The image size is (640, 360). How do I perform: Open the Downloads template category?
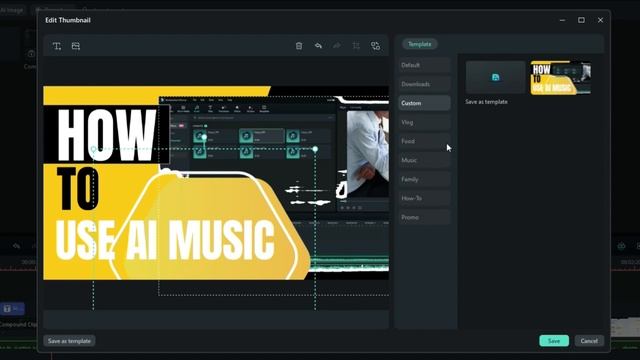(x=424, y=84)
